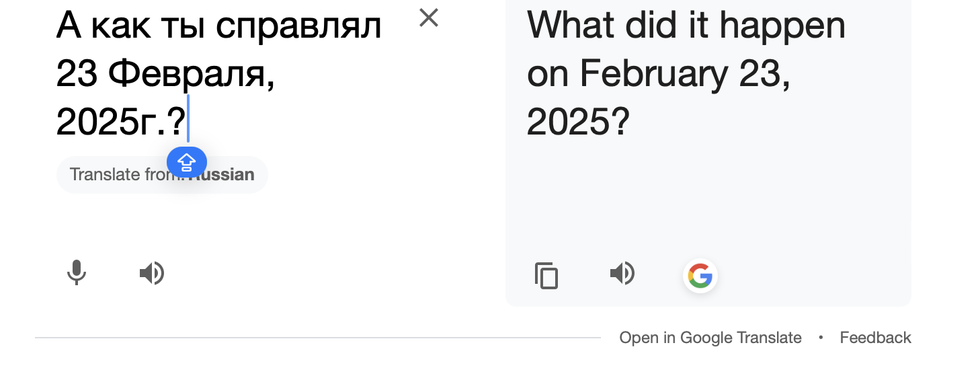Screen dimensions: 980x374
Task: Click the word "happen" in translated output
Action: click(x=782, y=26)
